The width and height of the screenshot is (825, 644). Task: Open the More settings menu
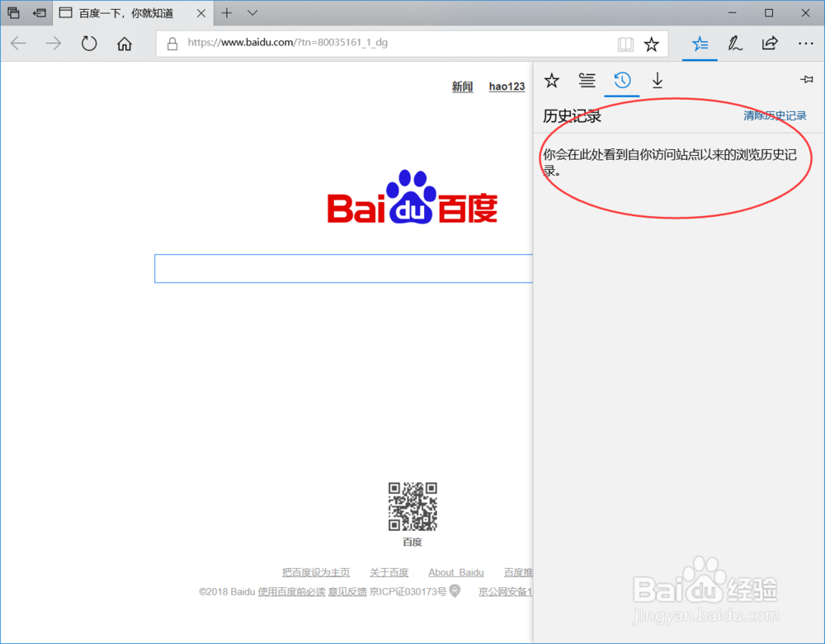pyautogui.click(x=805, y=44)
